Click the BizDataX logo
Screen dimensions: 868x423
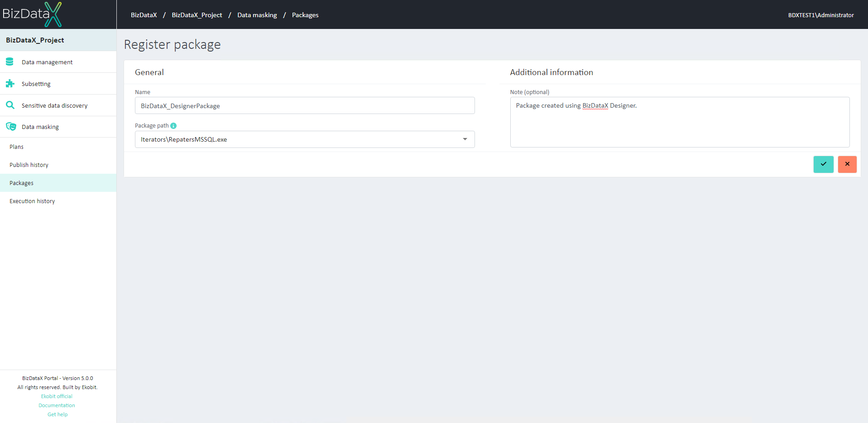click(32, 14)
